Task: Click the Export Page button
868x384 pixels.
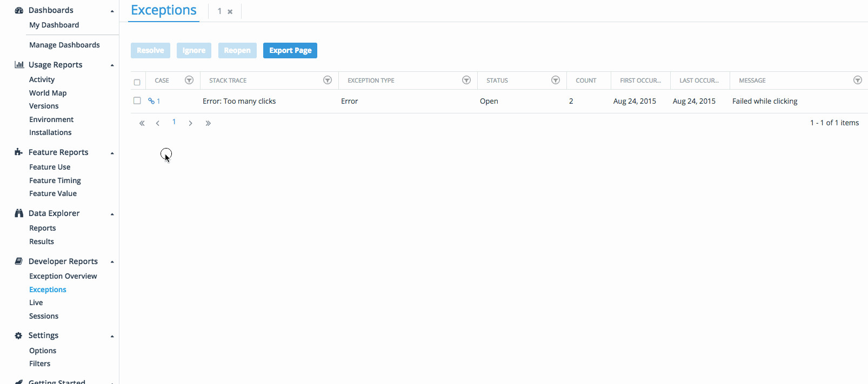Action: (x=290, y=50)
